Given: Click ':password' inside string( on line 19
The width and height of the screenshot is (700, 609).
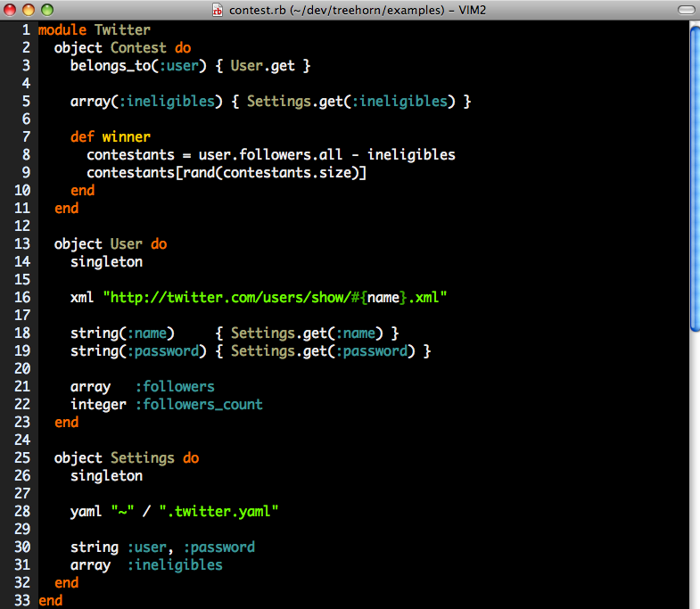Looking at the screenshot, I should point(162,351).
